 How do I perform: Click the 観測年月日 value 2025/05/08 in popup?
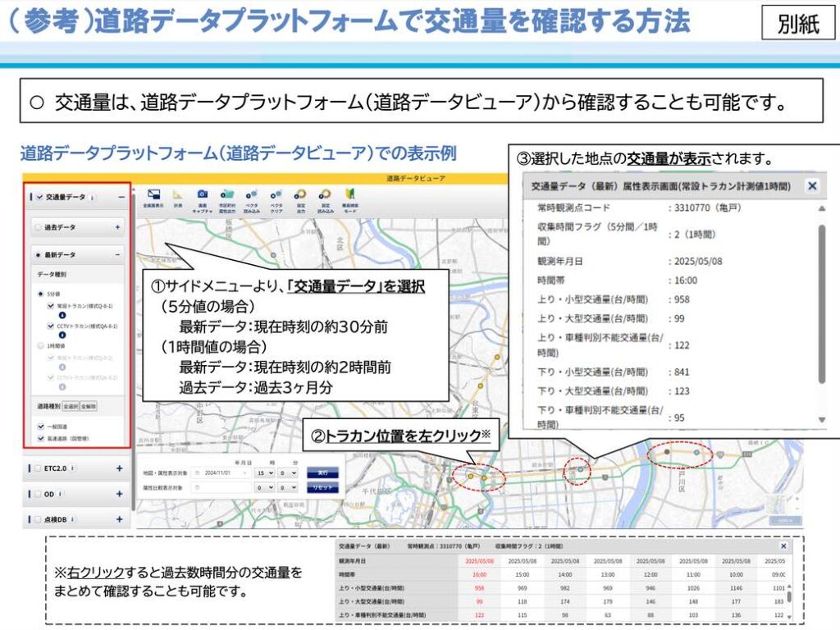[698, 262]
